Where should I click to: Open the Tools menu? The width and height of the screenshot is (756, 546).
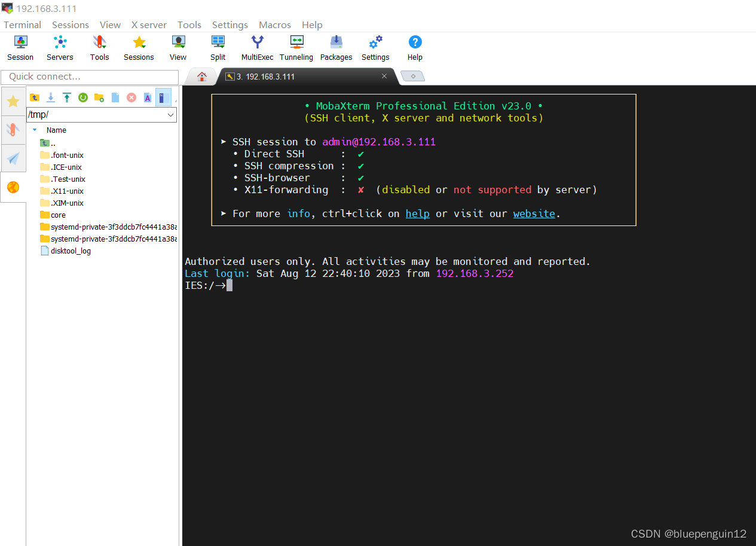[x=189, y=25]
